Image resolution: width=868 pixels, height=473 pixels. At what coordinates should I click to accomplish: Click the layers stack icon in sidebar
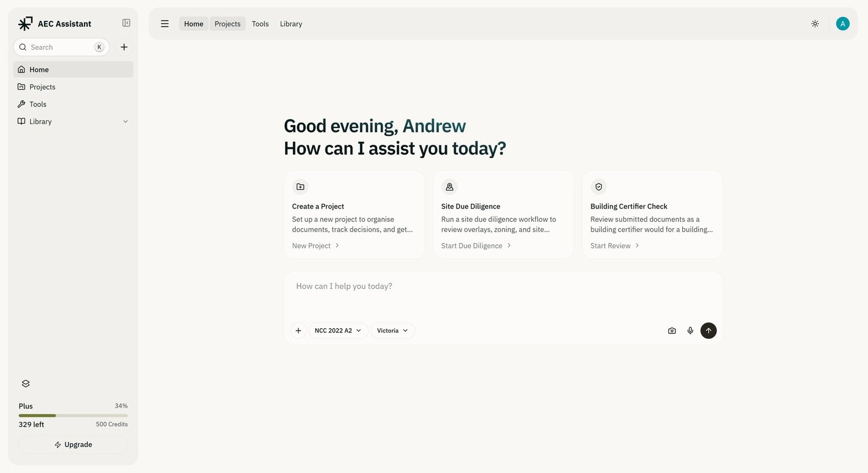25,384
